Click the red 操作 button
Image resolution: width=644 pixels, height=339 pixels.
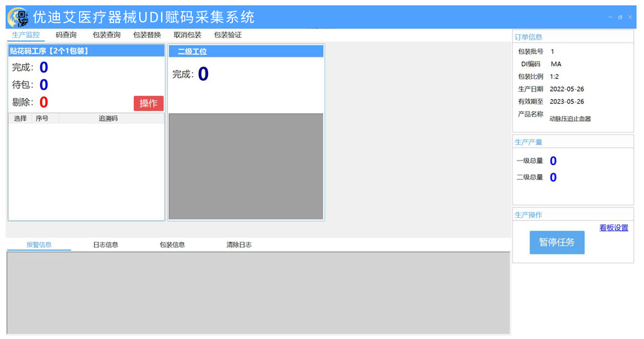point(148,103)
